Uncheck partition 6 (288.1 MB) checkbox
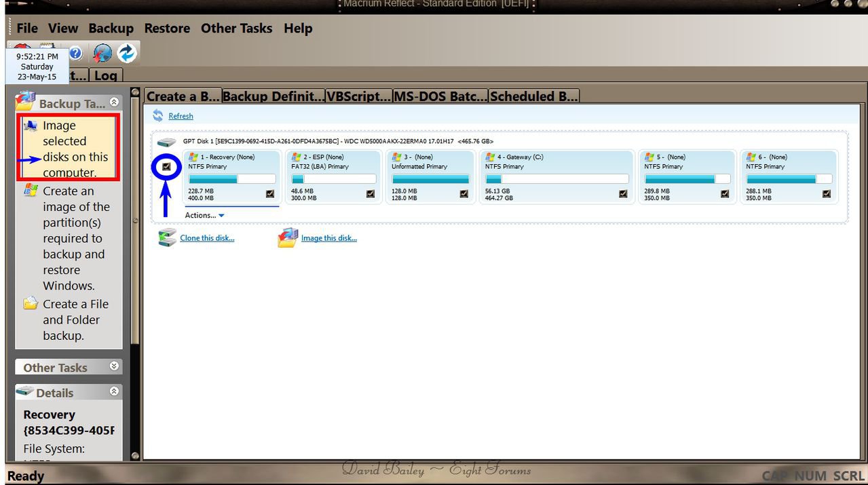 (827, 193)
